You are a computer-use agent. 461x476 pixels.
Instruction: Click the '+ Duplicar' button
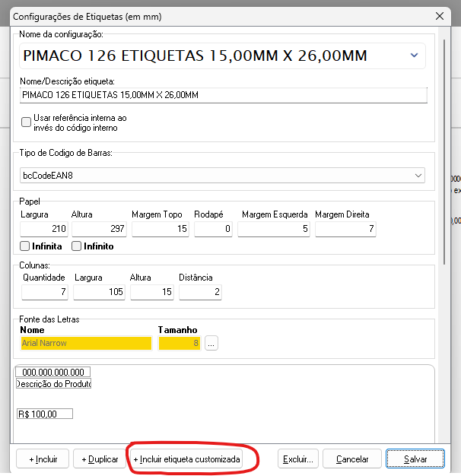(x=100, y=459)
